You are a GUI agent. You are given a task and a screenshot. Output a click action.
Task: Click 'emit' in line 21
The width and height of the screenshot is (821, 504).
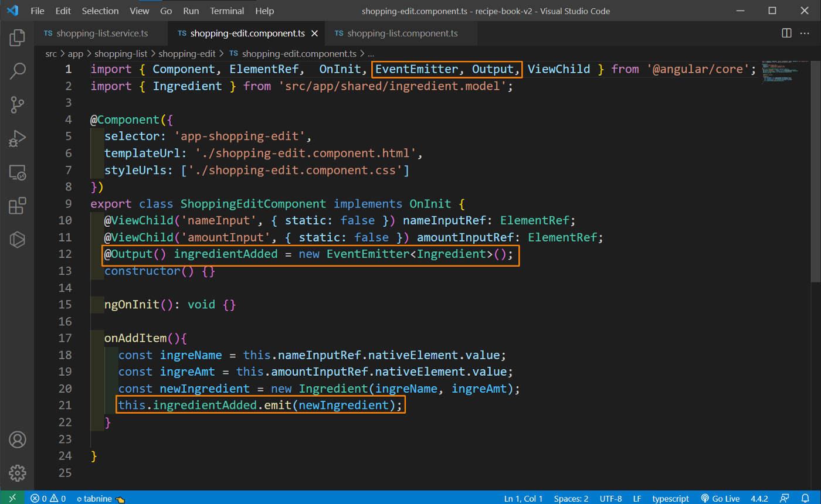[x=277, y=405]
